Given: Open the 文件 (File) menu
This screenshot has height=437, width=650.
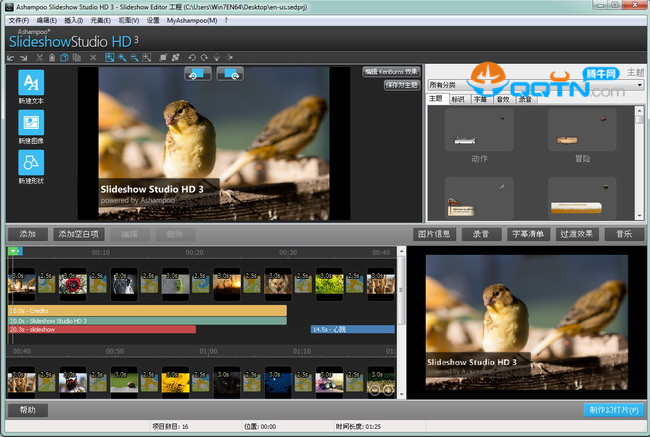Looking at the screenshot, I should coord(18,20).
